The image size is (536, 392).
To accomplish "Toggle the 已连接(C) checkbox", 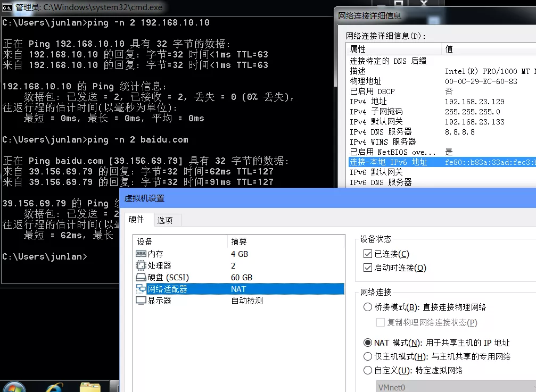I will point(367,254).
